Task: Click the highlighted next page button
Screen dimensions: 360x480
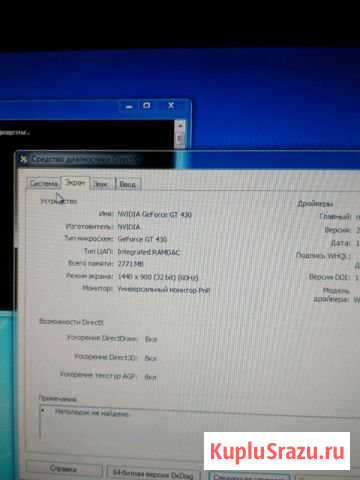Action: pyautogui.click(x=248, y=476)
